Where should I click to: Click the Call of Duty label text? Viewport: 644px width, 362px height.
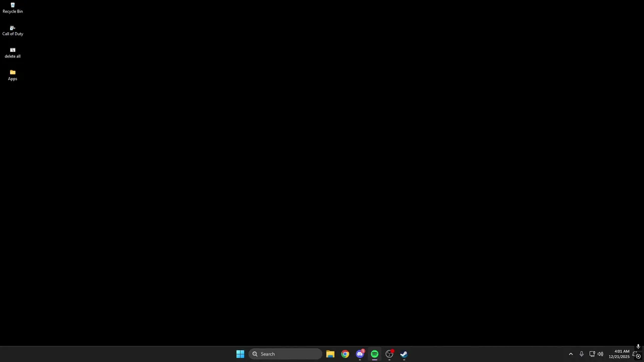[x=13, y=34]
